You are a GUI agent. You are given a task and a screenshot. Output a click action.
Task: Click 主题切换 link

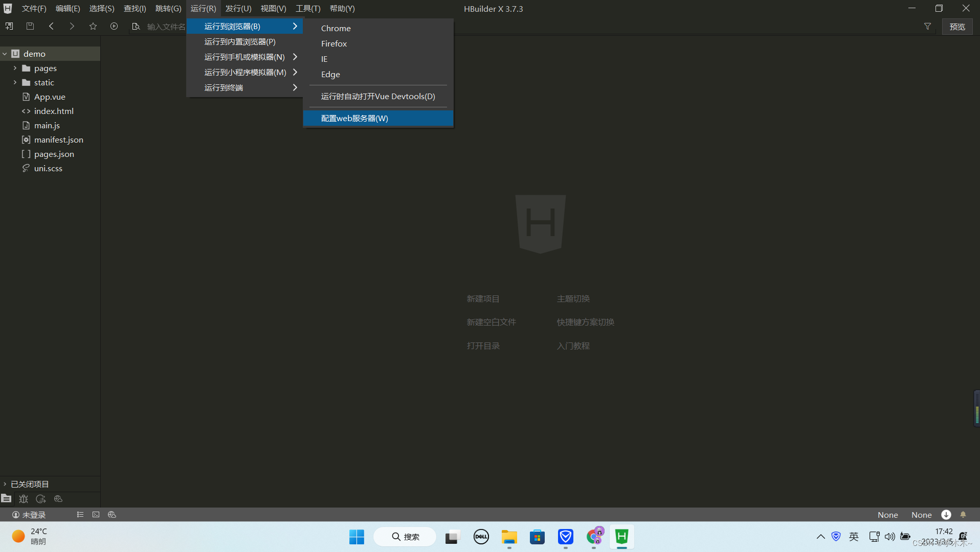pos(573,298)
